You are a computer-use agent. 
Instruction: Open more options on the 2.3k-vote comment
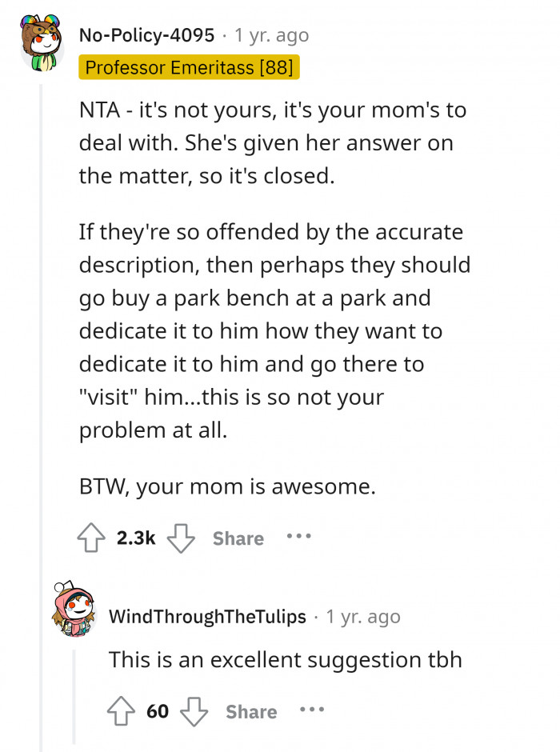[x=299, y=537]
